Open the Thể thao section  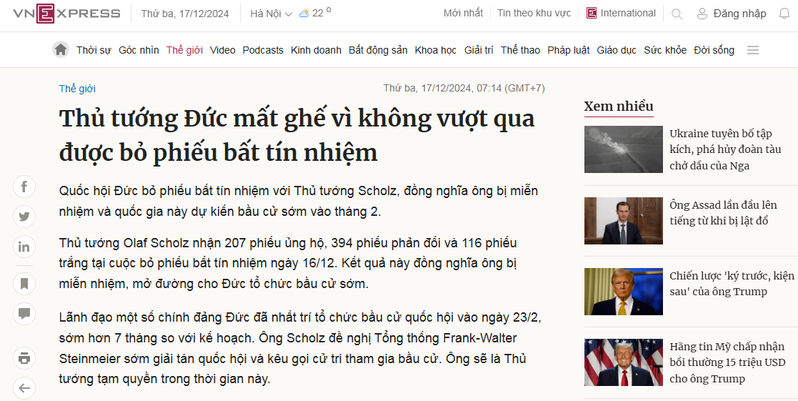tap(519, 50)
